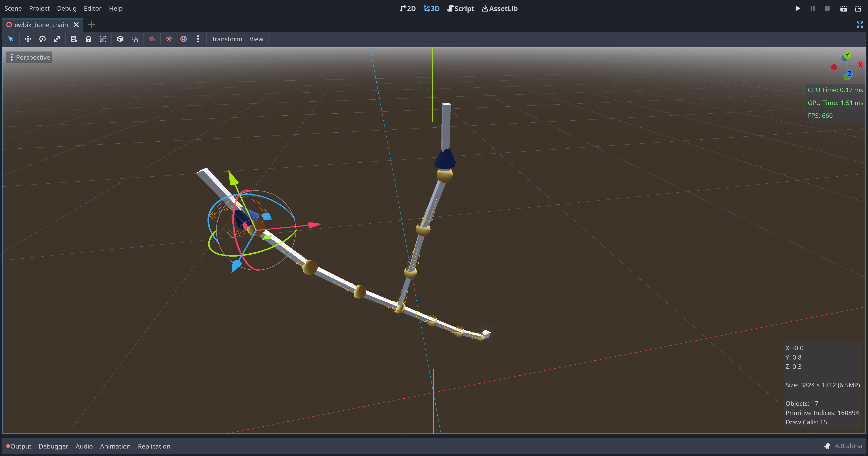Pause the running project
The image size is (868, 456).
point(812,8)
